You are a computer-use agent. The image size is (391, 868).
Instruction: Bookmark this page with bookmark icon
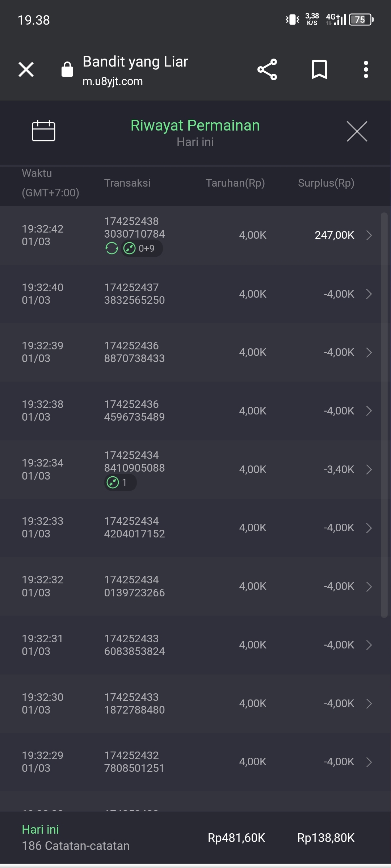(319, 69)
